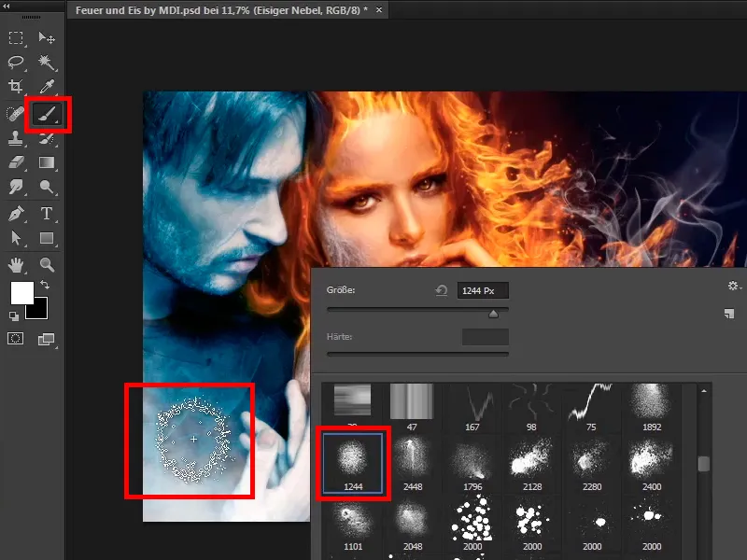The width and height of the screenshot is (747, 560).
Task: Select the Rectangular Marquee tool
Action: (16, 37)
